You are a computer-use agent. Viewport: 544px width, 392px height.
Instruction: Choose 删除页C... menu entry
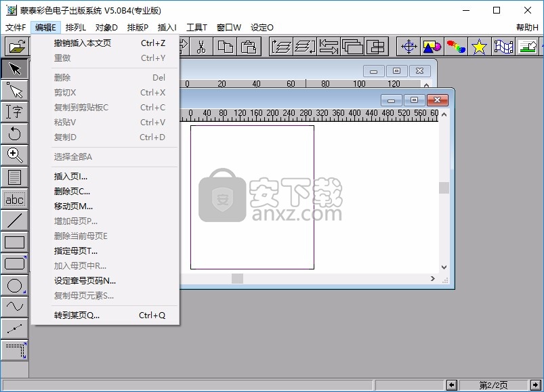point(105,192)
